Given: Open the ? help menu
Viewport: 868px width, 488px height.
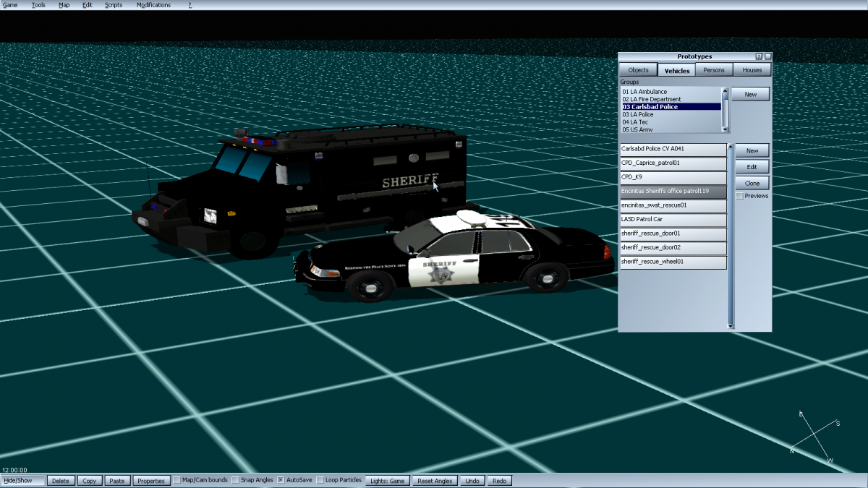Looking at the screenshot, I should click(190, 5).
